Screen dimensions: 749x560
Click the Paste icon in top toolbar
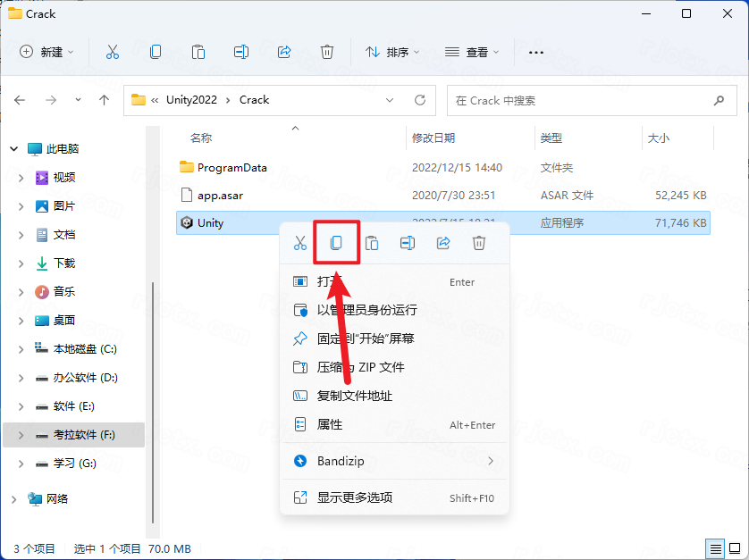point(198,52)
